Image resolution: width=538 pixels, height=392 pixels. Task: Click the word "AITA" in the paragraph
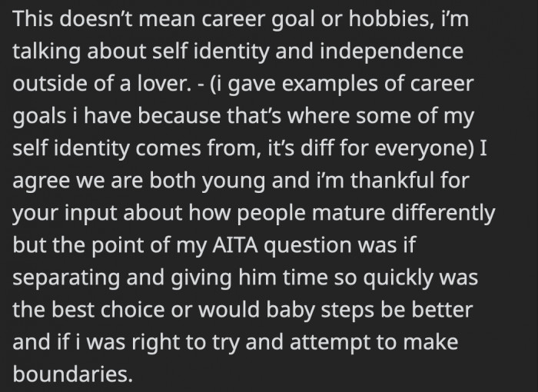(x=235, y=245)
